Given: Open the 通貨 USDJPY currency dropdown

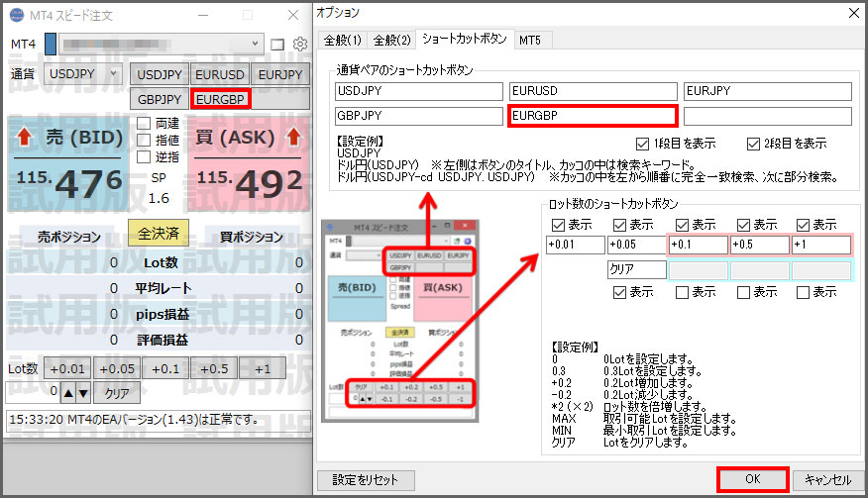Looking at the screenshot, I should tap(83, 73).
